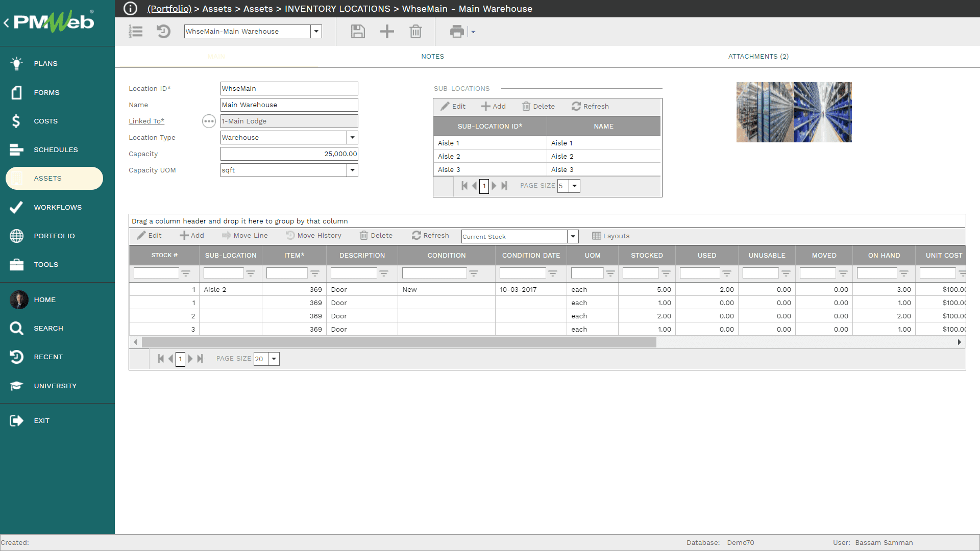Go to last page in Sub-Locations pager
980x551 pixels.
tap(504, 186)
